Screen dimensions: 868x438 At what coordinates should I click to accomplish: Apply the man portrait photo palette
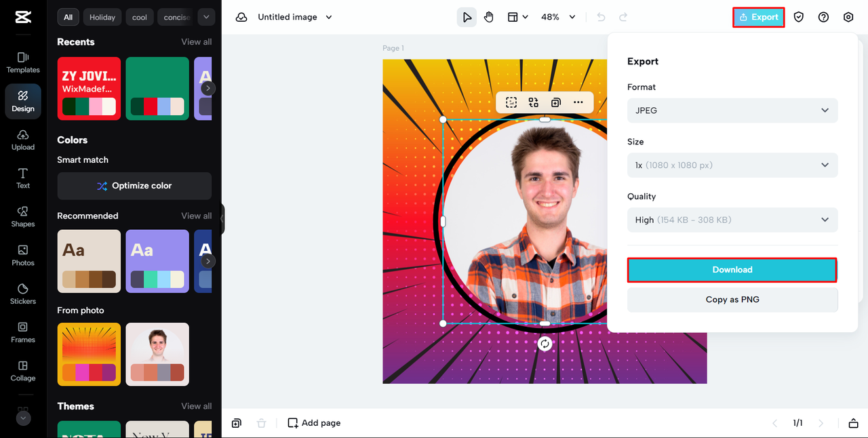[x=157, y=355]
